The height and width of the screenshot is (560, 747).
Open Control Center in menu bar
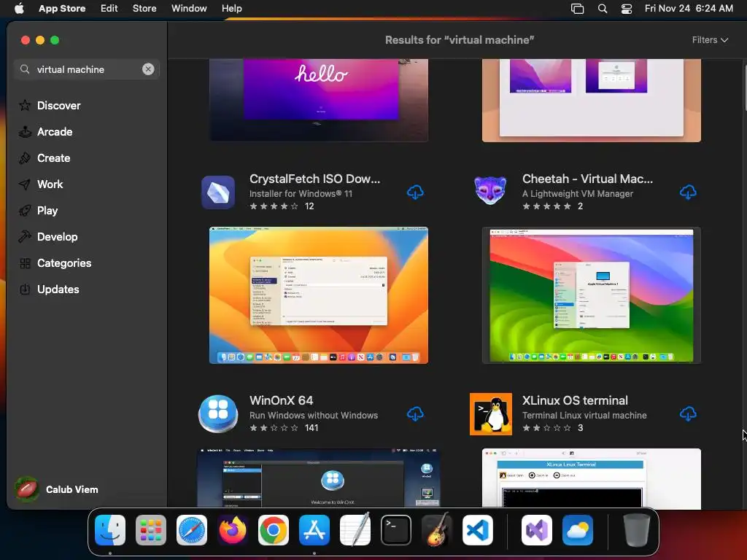pos(627,8)
